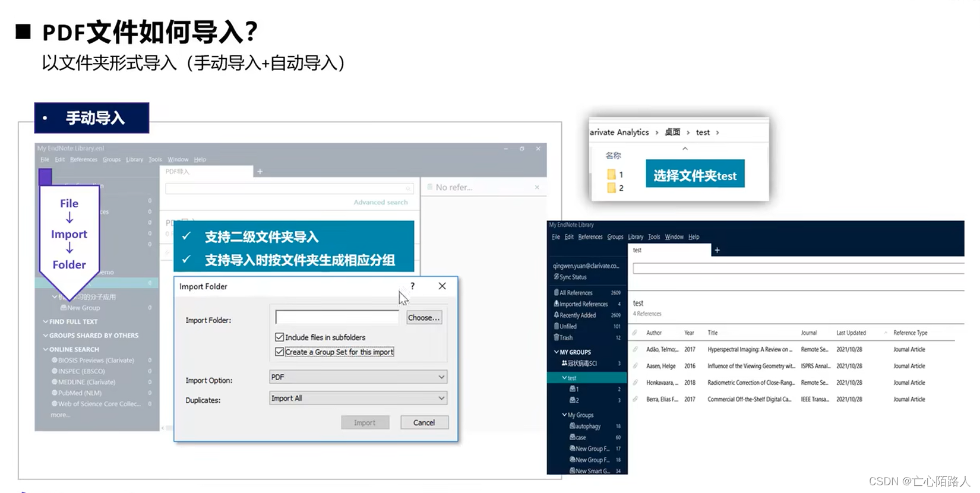The image size is (980, 493).
Task: Click the qingwen.yuan@clarivate.co... account label
Action: click(586, 266)
